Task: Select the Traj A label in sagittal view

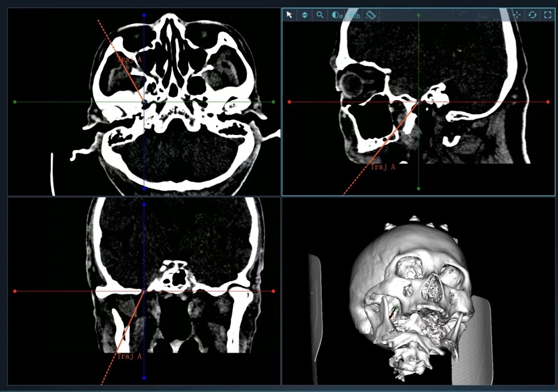Action: (x=383, y=167)
